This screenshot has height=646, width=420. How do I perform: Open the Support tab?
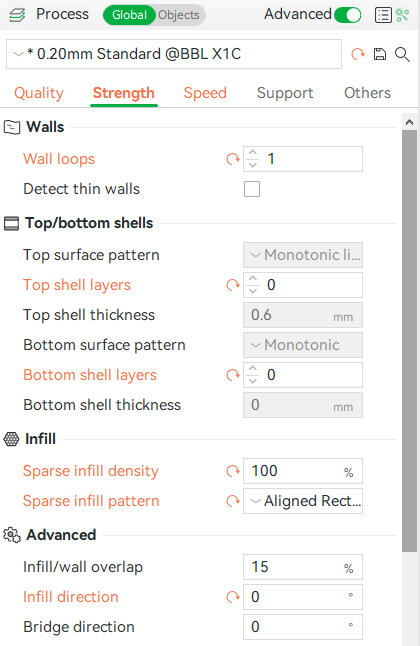pos(285,93)
